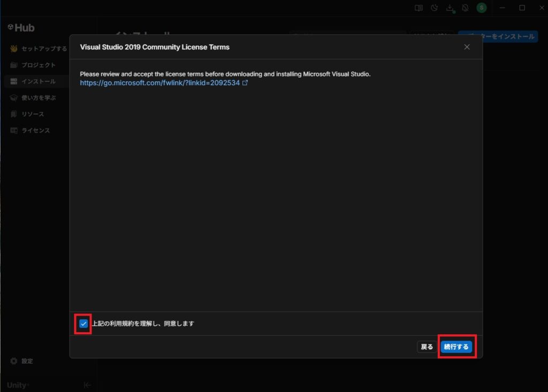Open the Microsoft license terms link
The width and height of the screenshot is (548, 392).
tap(159, 83)
